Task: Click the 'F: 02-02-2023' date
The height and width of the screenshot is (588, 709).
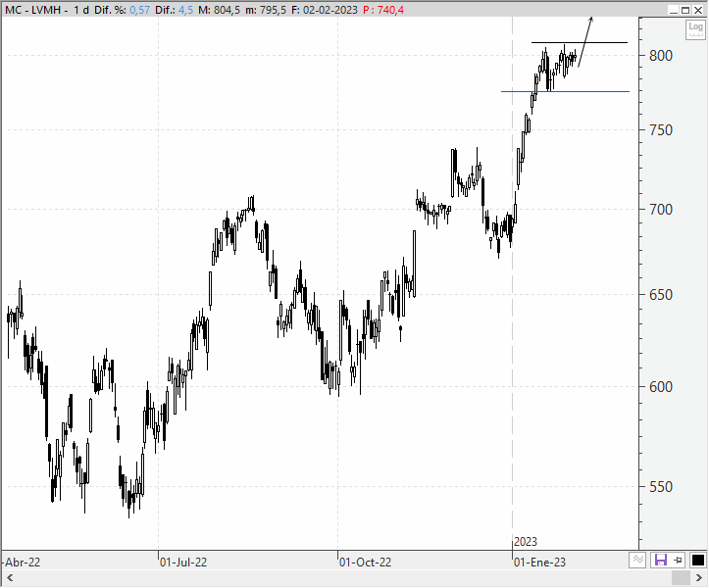Action: click(x=325, y=10)
